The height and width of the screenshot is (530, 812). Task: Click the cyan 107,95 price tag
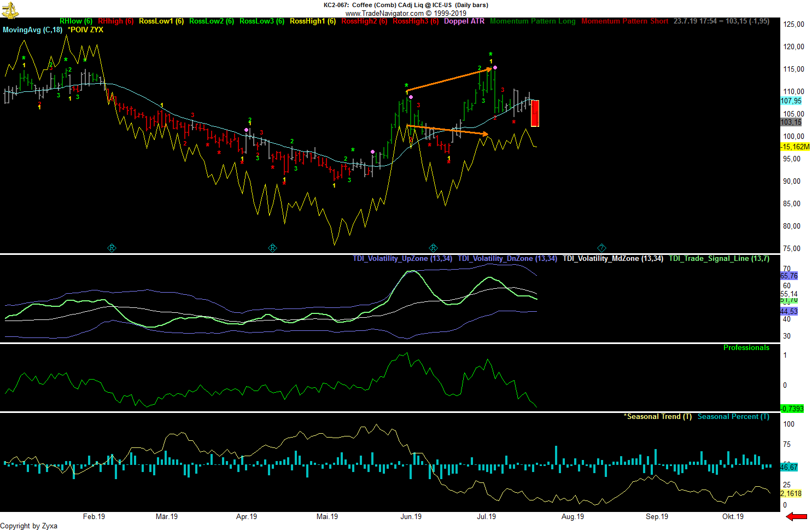pos(791,101)
